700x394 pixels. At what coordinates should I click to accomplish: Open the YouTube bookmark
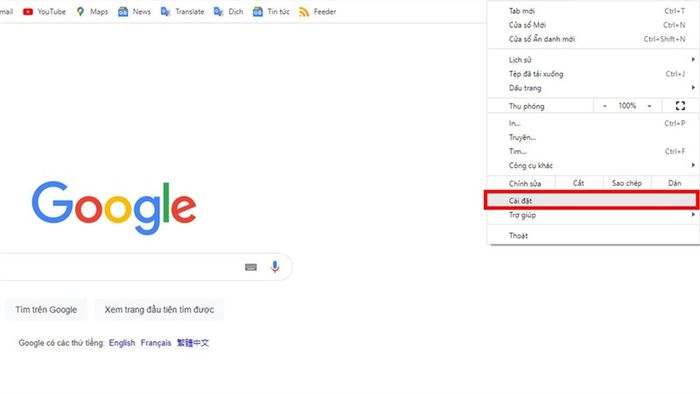44,12
